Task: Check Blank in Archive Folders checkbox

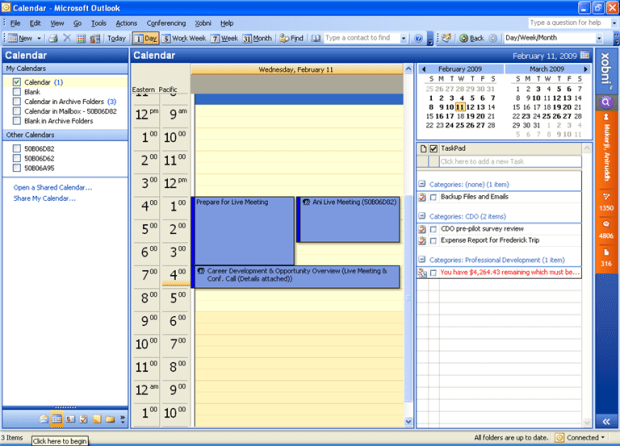Action: 17,121
